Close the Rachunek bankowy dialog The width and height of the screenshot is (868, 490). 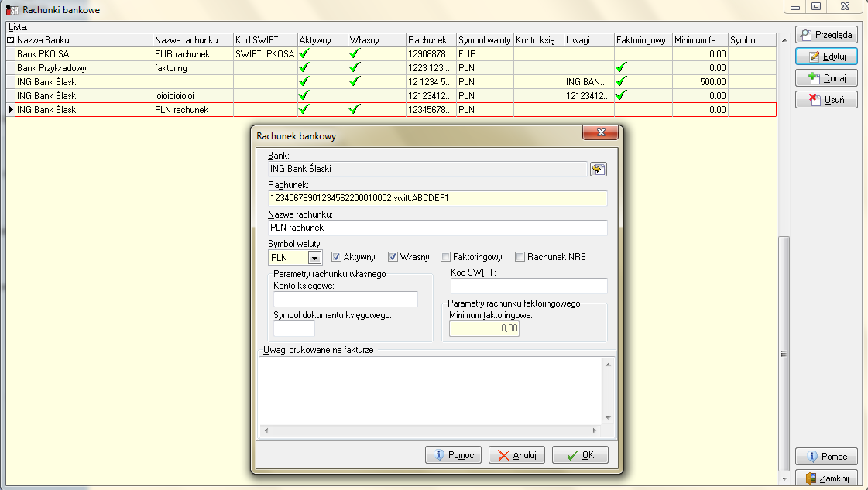(x=601, y=132)
